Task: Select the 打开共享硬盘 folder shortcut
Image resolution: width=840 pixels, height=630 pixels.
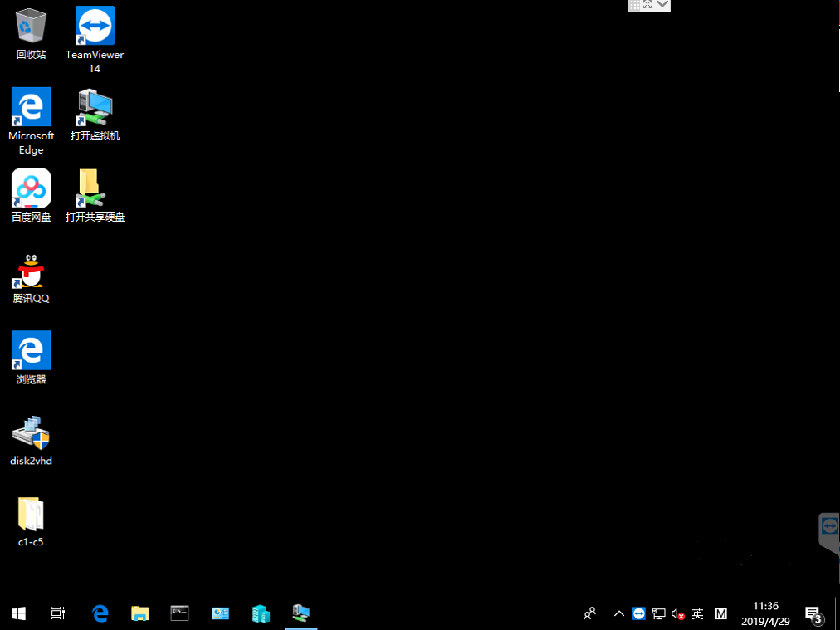Action: click(x=95, y=196)
